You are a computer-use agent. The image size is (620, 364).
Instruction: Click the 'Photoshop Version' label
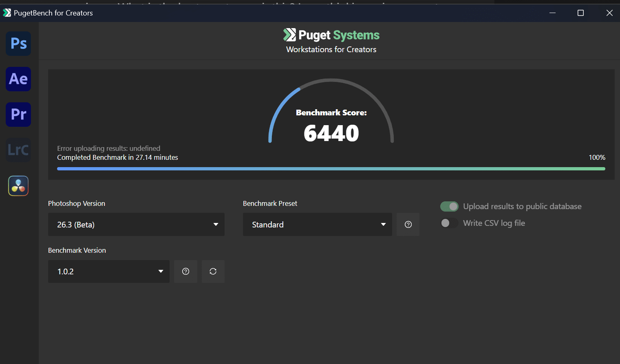click(77, 203)
